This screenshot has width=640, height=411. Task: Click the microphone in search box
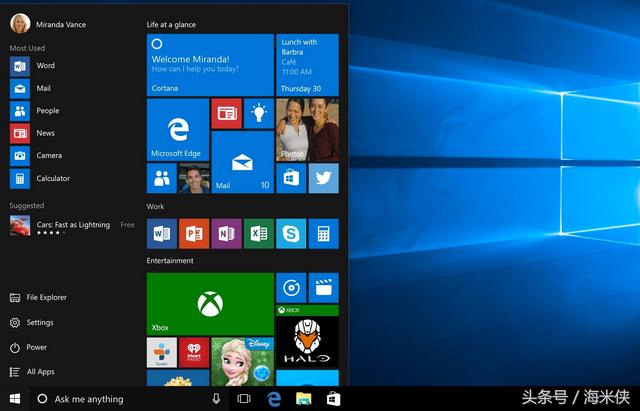pos(216,399)
